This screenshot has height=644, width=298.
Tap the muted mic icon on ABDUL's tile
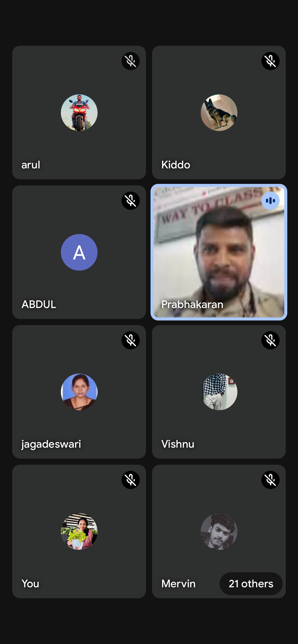click(x=130, y=201)
